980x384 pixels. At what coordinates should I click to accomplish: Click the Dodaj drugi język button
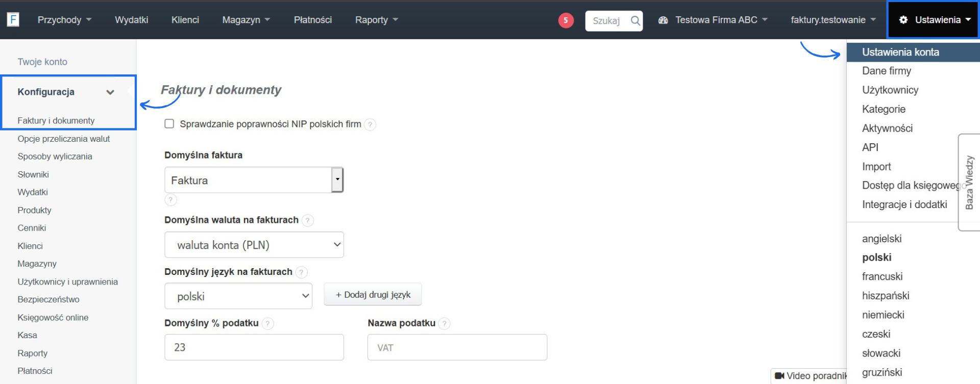point(373,295)
